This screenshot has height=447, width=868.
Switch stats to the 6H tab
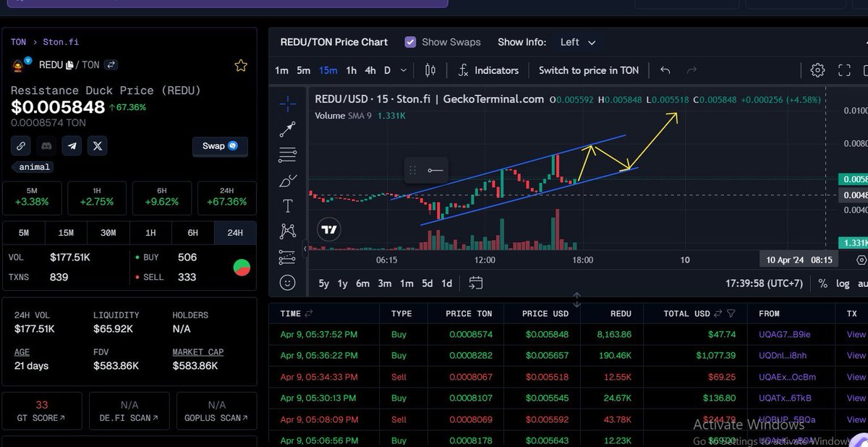(193, 233)
